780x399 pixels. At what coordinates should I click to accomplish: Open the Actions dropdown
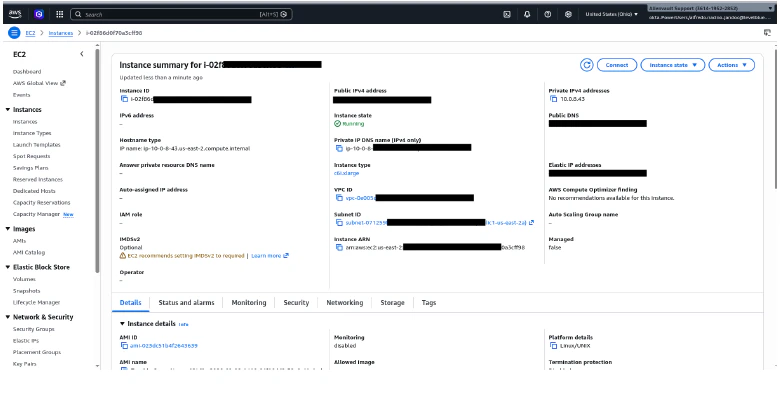pos(732,65)
